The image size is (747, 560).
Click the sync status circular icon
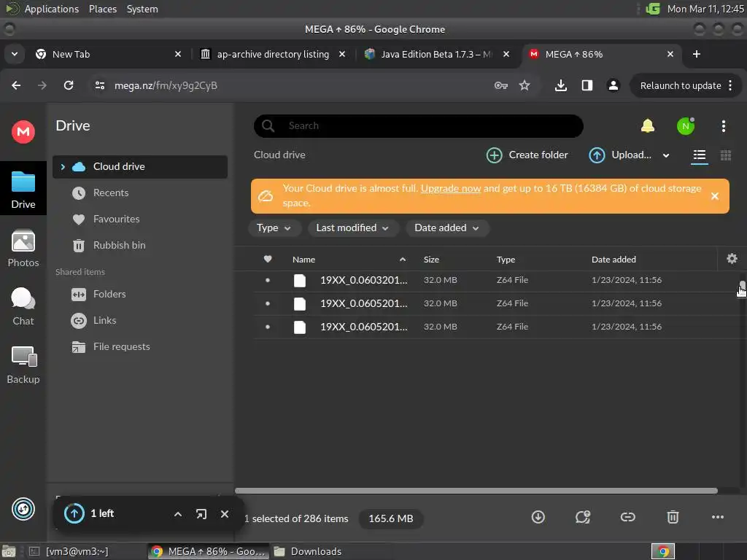(23, 509)
